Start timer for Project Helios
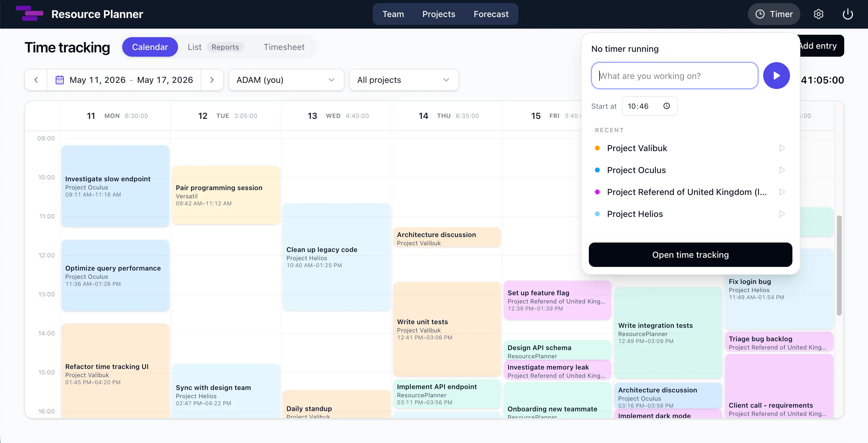The height and width of the screenshot is (443, 868). [782, 214]
